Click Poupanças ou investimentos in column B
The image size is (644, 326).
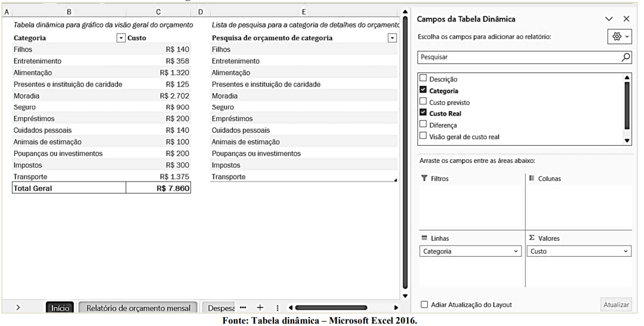point(69,153)
